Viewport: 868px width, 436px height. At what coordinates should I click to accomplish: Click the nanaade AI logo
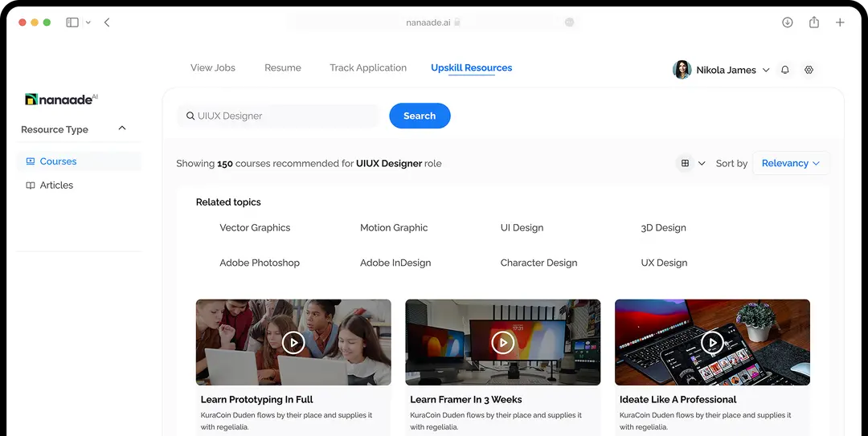(x=62, y=100)
